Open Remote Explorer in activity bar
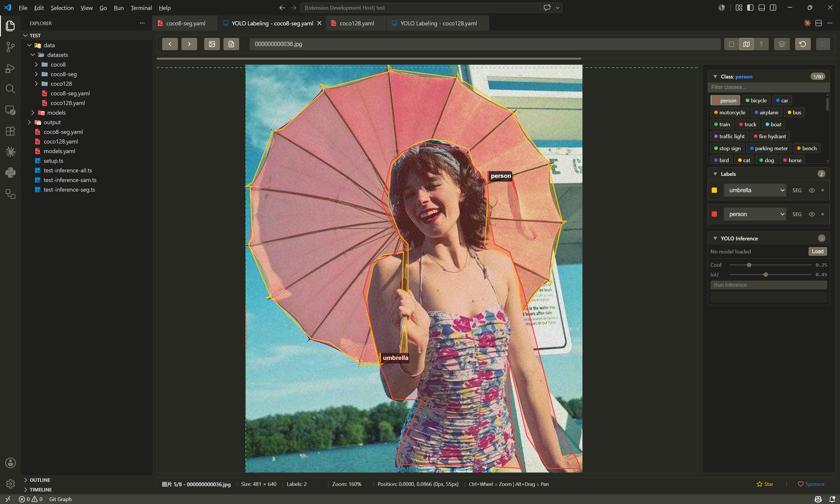 click(10, 110)
